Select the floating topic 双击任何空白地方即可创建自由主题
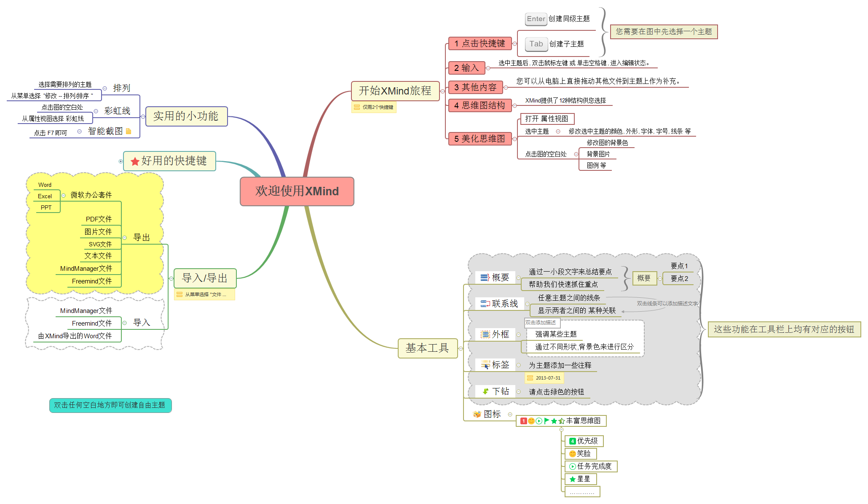The width and height of the screenshot is (868, 504). click(110, 405)
